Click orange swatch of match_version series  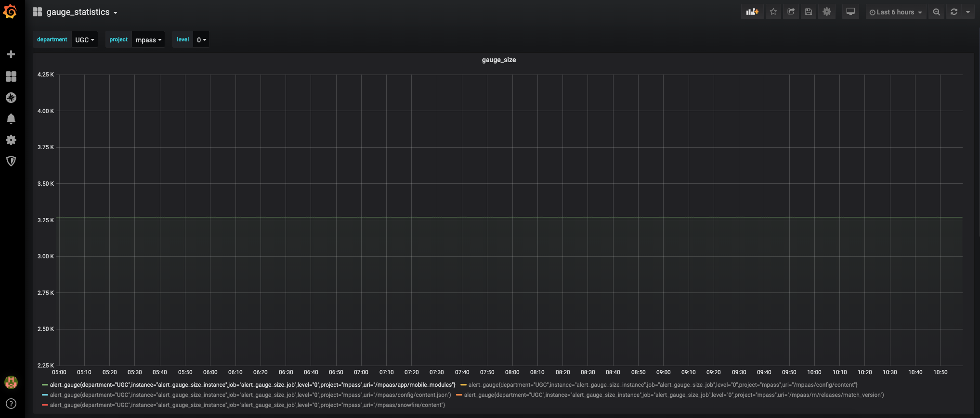459,395
